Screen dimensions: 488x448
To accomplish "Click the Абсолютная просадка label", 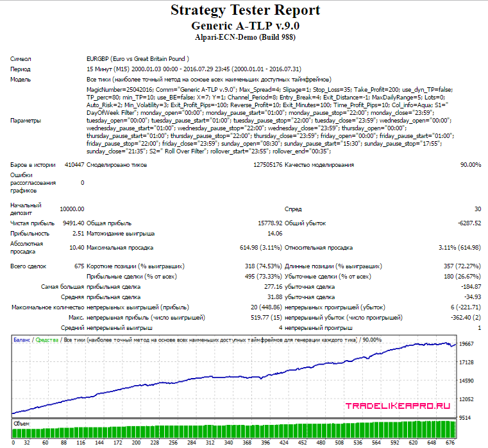I will click(27, 248).
